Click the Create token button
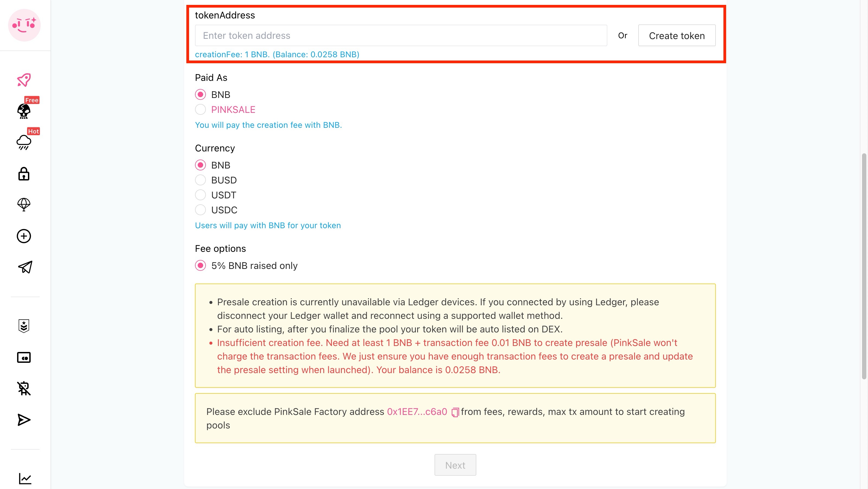Image resolution: width=868 pixels, height=489 pixels. [x=676, y=35]
